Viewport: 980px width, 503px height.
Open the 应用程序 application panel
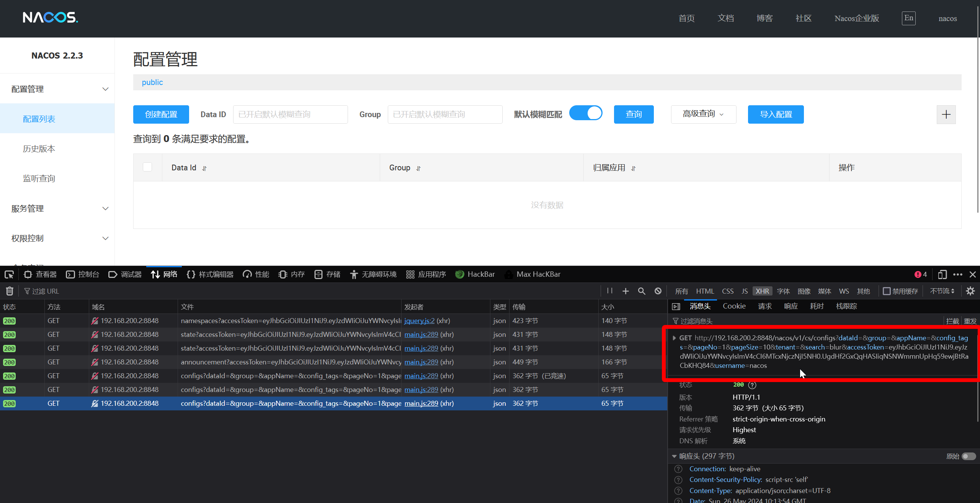[x=426, y=274]
